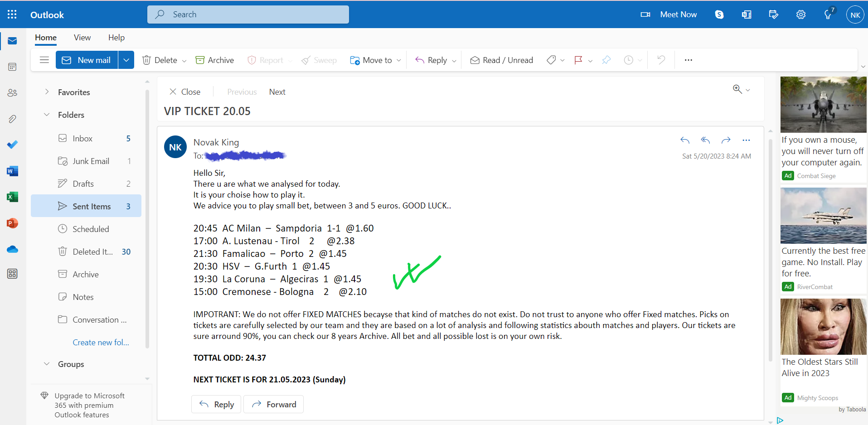
Task: Open the OneNote feed icon in header
Action: click(747, 14)
